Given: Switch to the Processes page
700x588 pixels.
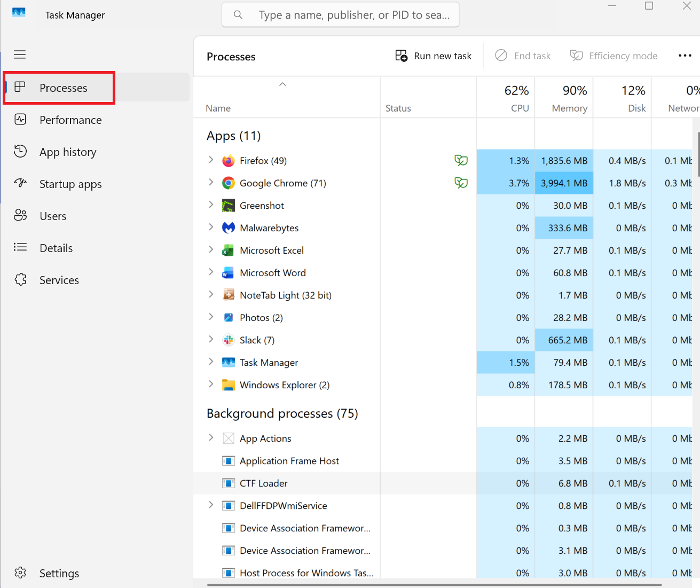Looking at the screenshot, I should (97, 88).
